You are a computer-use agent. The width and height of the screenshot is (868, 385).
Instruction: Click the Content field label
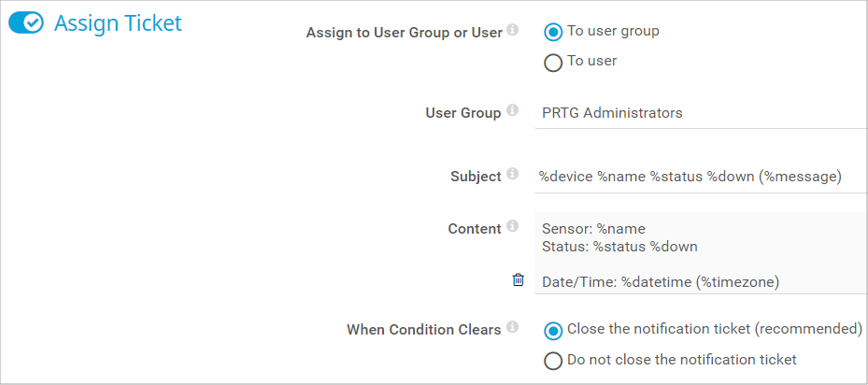(x=475, y=229)
